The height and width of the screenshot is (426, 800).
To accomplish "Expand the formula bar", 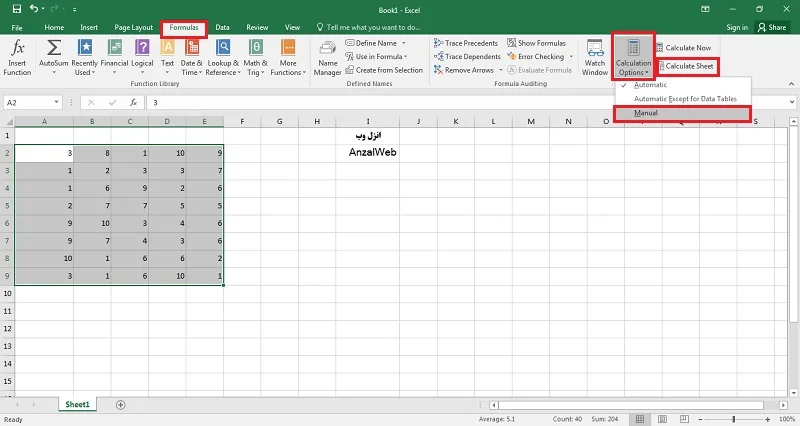I will 792,102.
